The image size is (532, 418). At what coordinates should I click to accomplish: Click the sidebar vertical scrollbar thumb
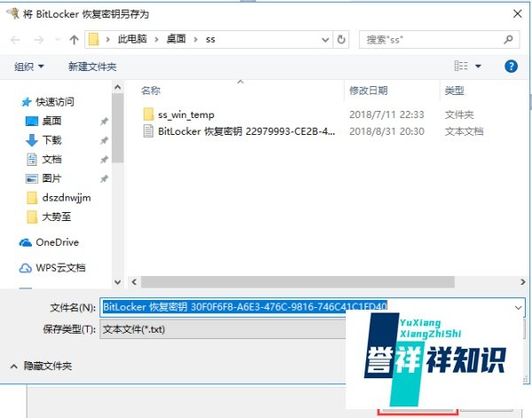(118, 128)
